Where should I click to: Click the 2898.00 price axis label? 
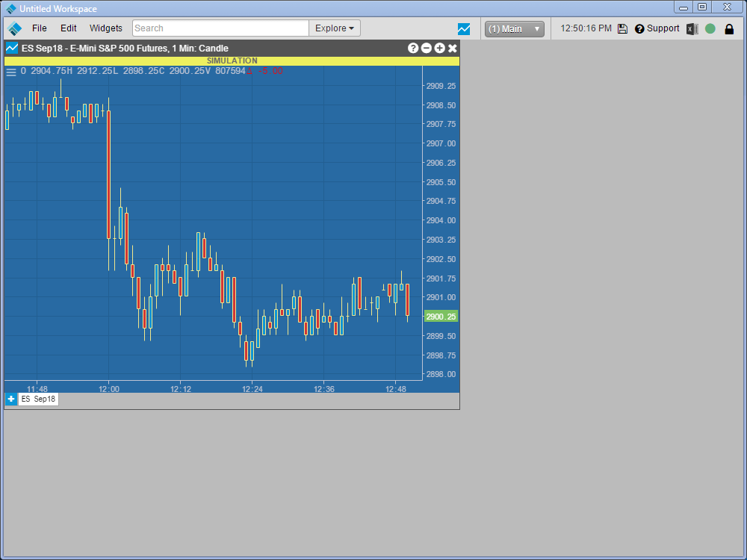click(441, 374)
